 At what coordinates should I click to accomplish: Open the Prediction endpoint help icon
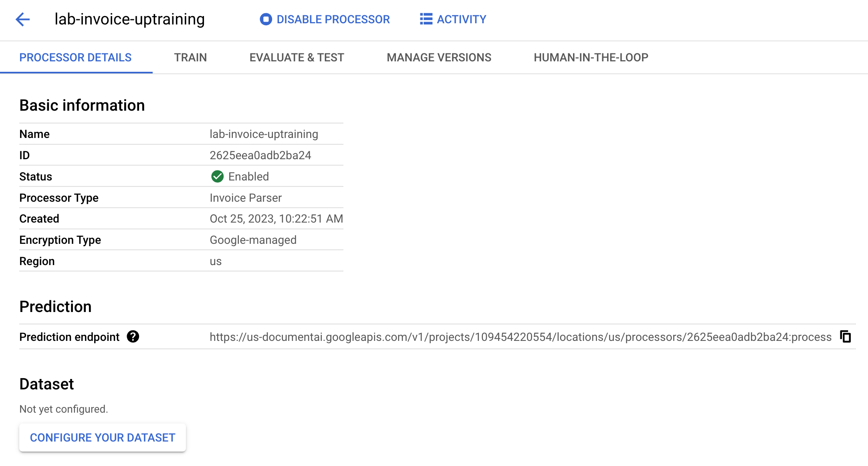point(133,336)
